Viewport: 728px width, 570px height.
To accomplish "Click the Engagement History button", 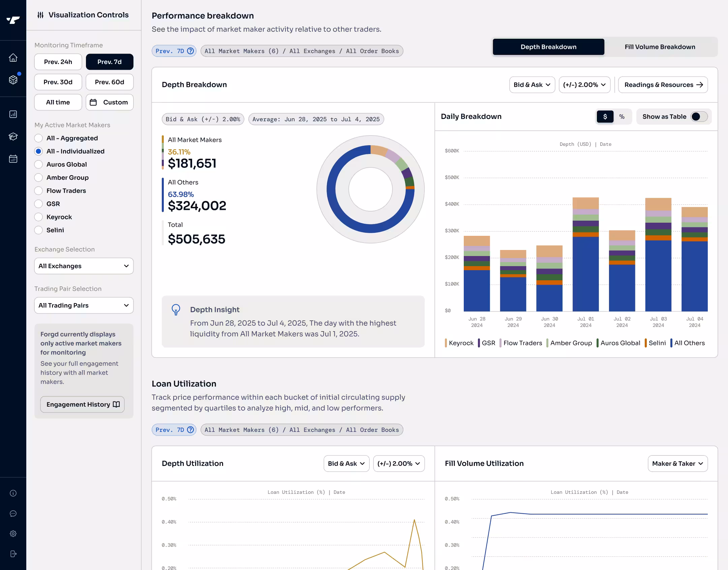I will click(x=83, y=404).
